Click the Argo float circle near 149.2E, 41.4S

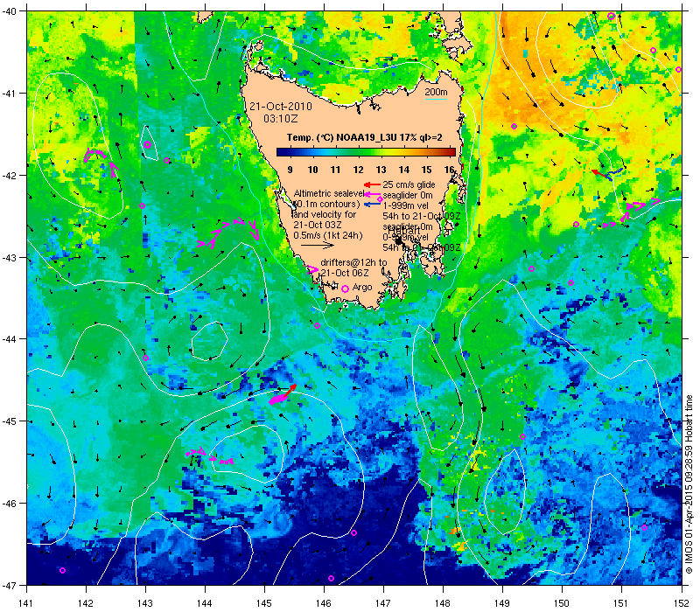pos(514,126)
